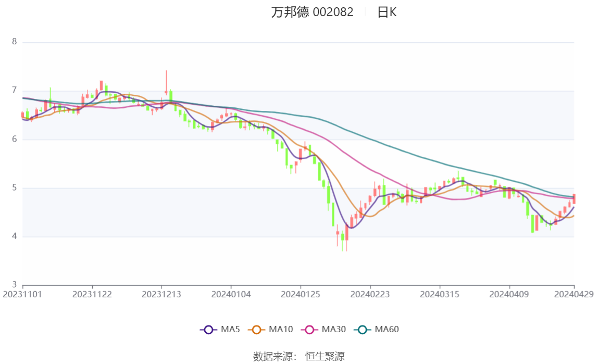Image resolution: width=598 pixels, height=364 pixels.
Task: Click the x-axis date 20240223
Action: point(370,295)
